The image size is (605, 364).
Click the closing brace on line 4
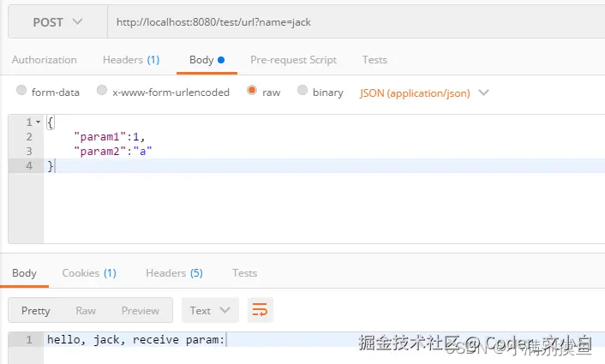click(51, 166)
